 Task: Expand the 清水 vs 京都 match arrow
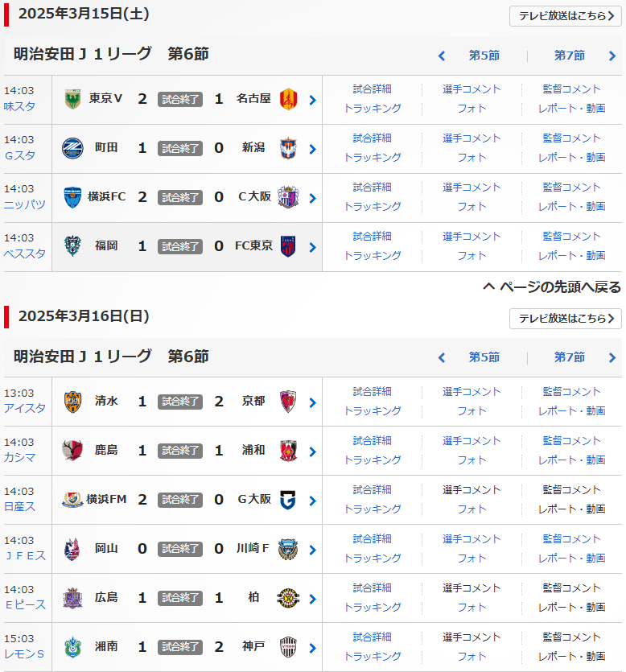coord(312,402)
